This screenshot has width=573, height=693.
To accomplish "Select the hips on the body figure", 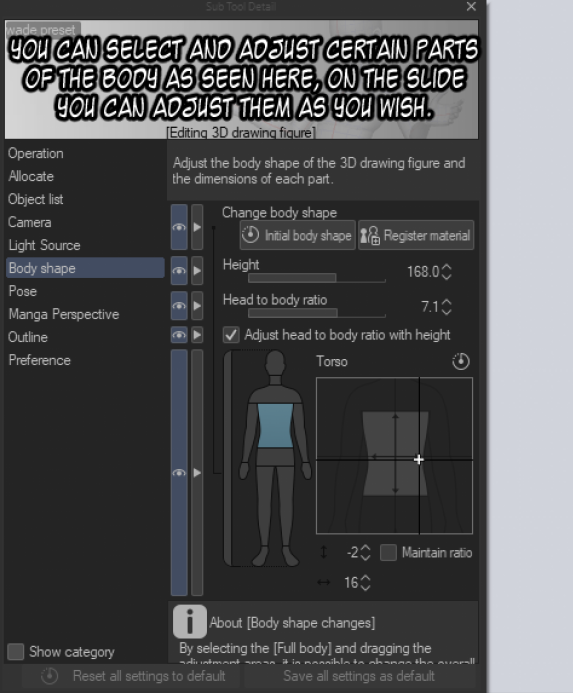I will point(275,457).
